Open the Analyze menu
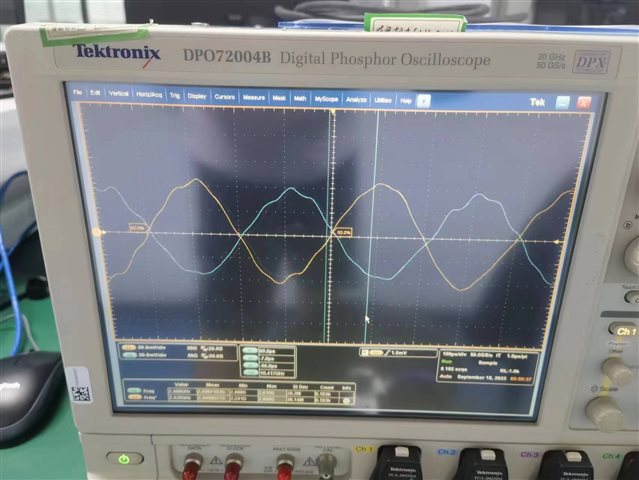The height and width of the screenshot is (480, 639). (356, 100)
